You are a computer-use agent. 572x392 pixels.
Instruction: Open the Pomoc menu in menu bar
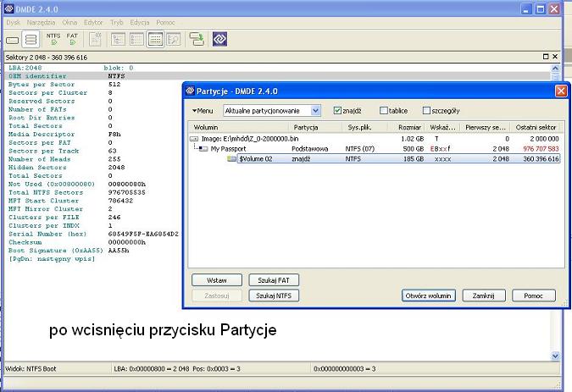coord(165,23)
